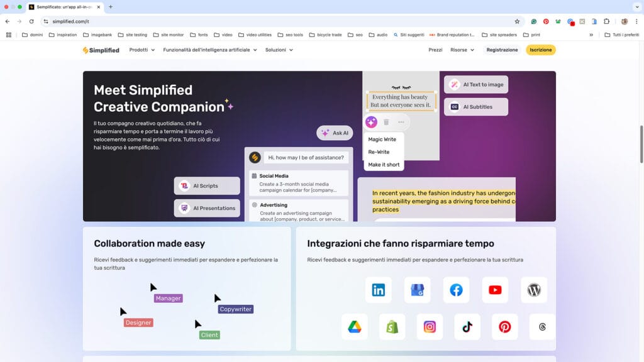Click the Google Drive integration icon
The width and height of the screenshot is (644, 362).
pos(355,327)
